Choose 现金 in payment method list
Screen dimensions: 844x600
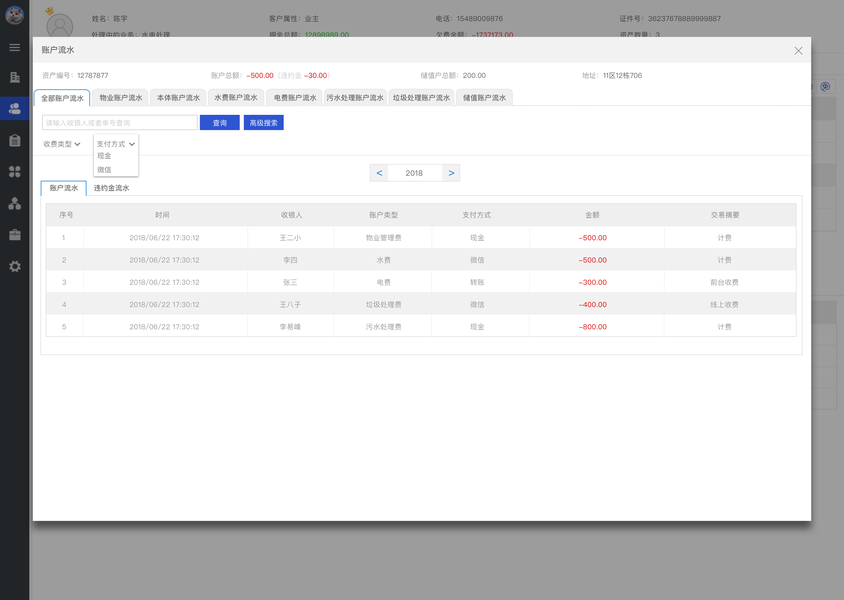pos(104,156)
